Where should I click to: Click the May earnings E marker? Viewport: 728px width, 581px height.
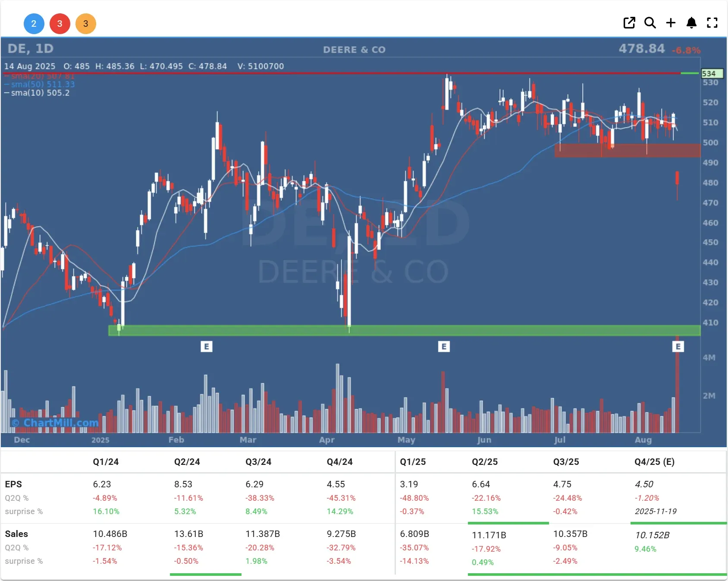[x=444, y=347]
